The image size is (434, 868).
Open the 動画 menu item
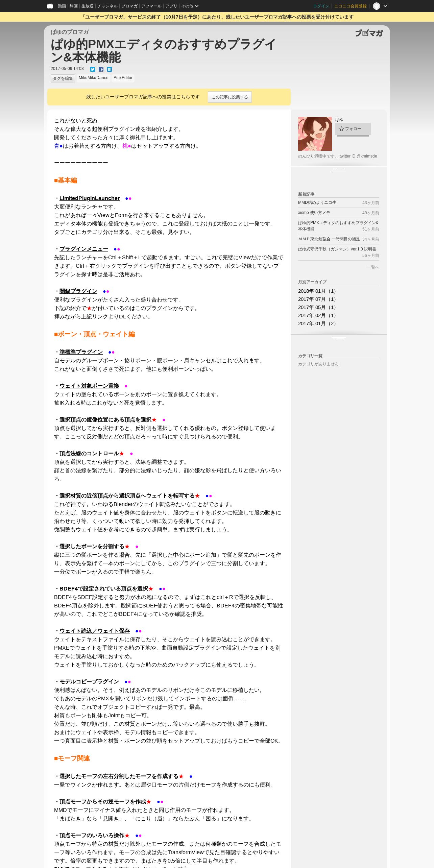point(62,6)
